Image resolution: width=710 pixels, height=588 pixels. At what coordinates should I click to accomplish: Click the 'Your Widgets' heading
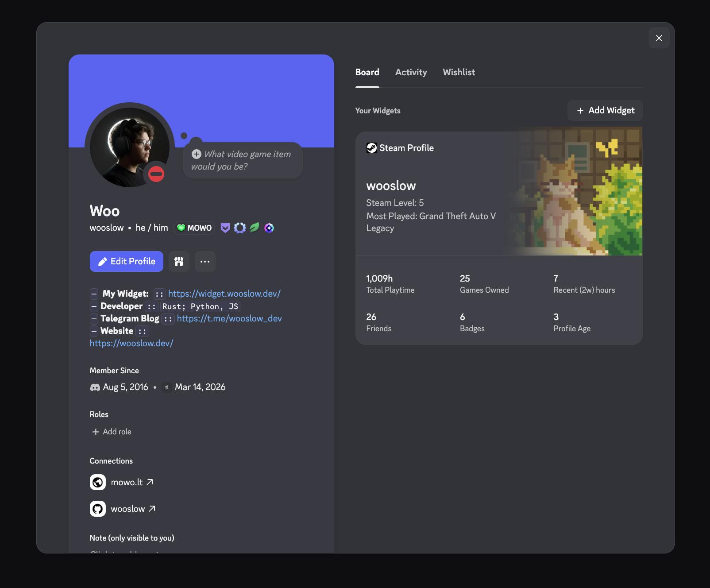378,111
